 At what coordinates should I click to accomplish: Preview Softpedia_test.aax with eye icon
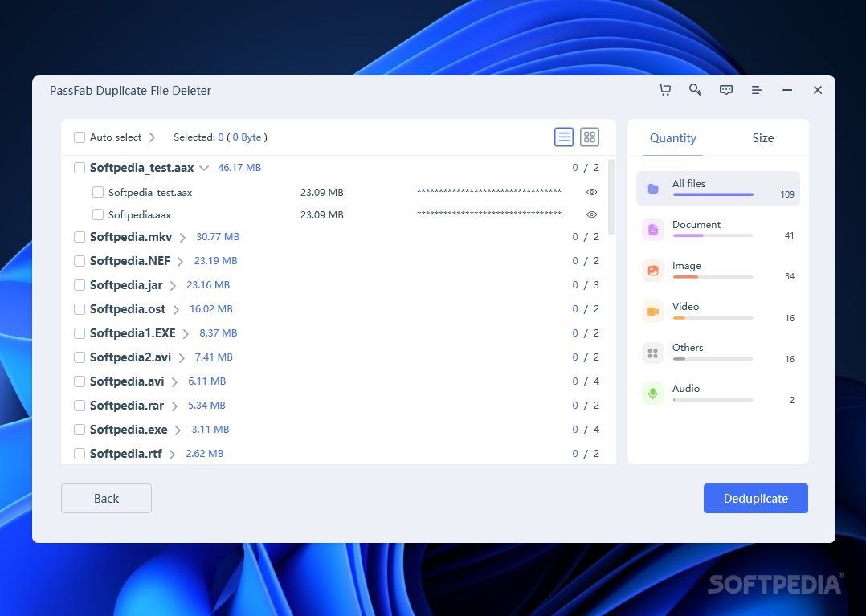(x=591, y=192)
